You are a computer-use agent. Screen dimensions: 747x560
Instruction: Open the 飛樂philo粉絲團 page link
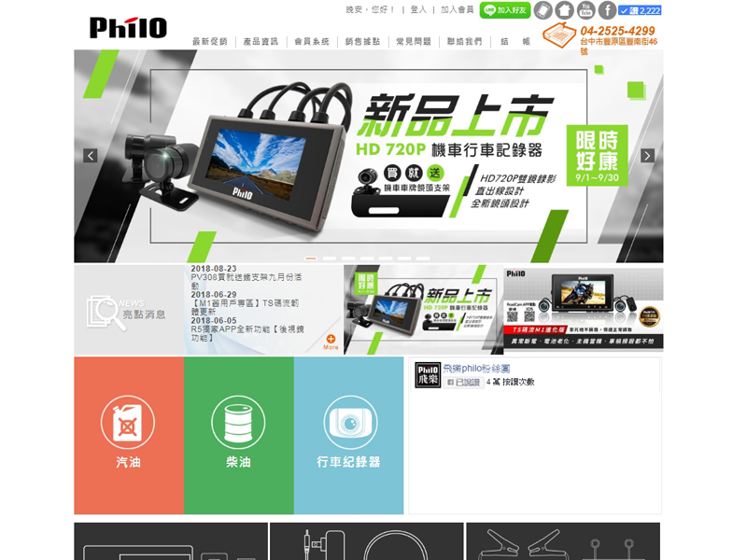coord(476,368)
